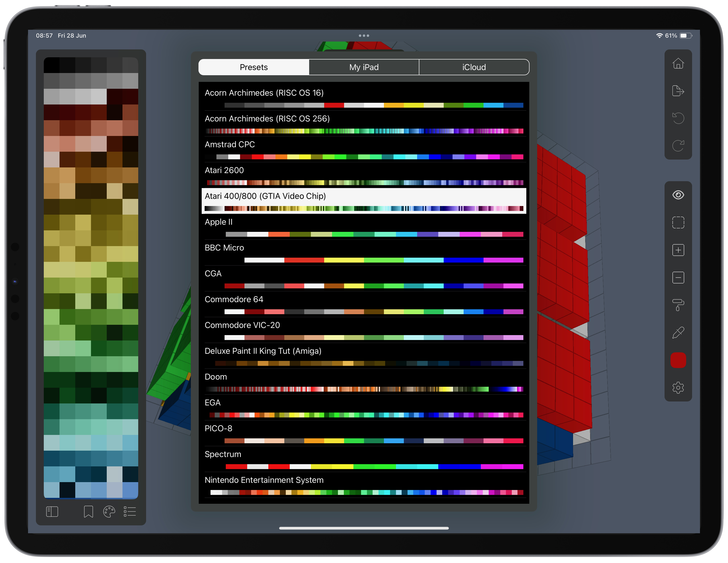Switch to the iCloud tab
The width and height of the screenshot is (728, 563).
474,67
